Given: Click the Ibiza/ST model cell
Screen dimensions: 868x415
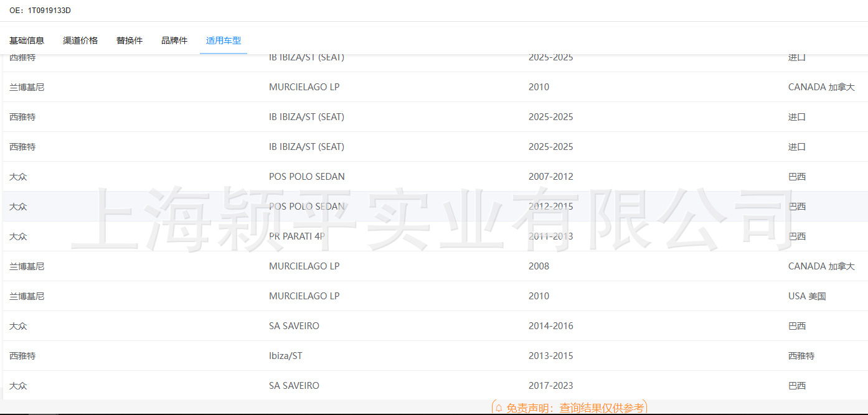Looking at the screenshot, I should pos(286,356).
